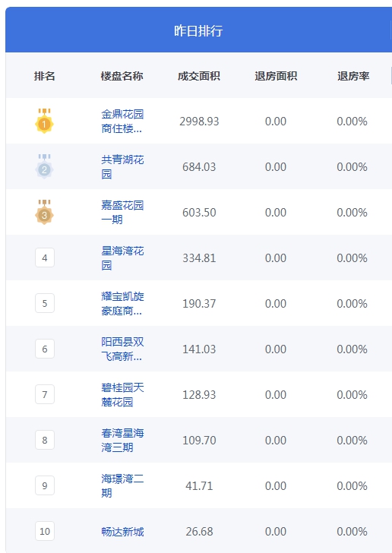Screen dimensions: 392x553
Task: Open the 金鼎花园商住楼 property link
Action: click(122, 122)
